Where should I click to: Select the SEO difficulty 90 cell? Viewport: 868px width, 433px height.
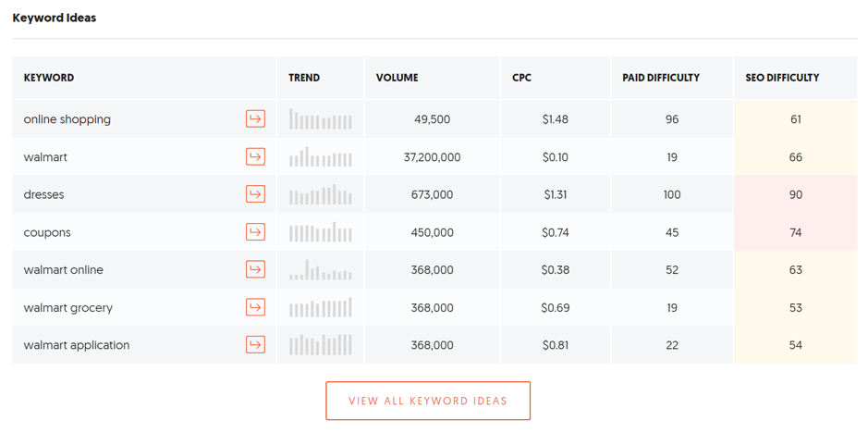click(795, 194)
